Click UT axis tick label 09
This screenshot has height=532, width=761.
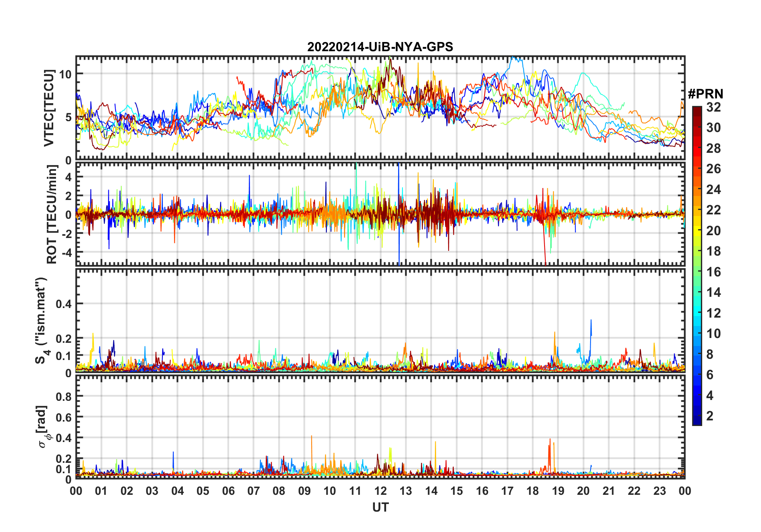pos(304,491)
